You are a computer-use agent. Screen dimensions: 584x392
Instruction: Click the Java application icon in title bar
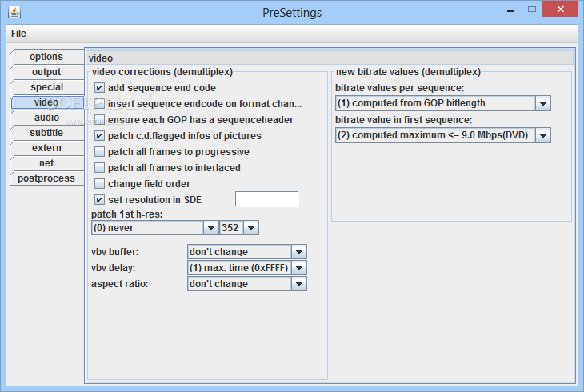pyautogui.click(x=14, y=12)
